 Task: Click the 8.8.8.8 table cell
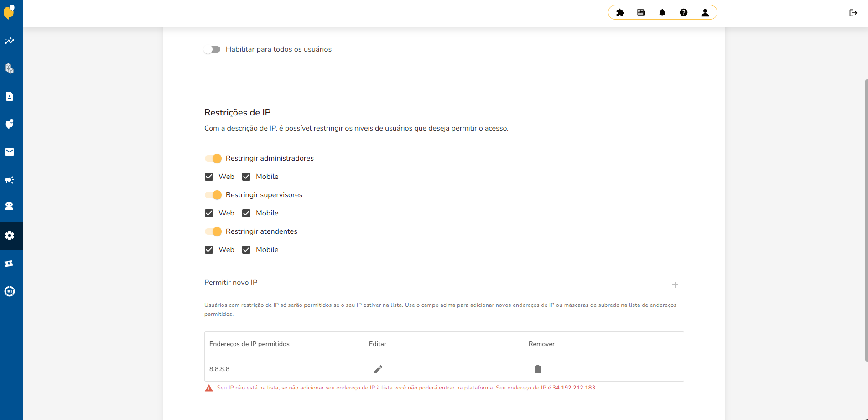219,369
